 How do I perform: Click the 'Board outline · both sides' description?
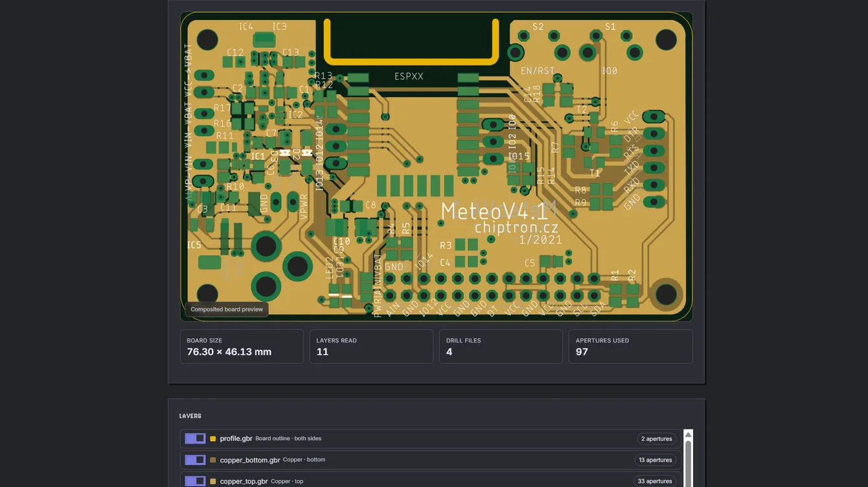(x=288, y=438)
